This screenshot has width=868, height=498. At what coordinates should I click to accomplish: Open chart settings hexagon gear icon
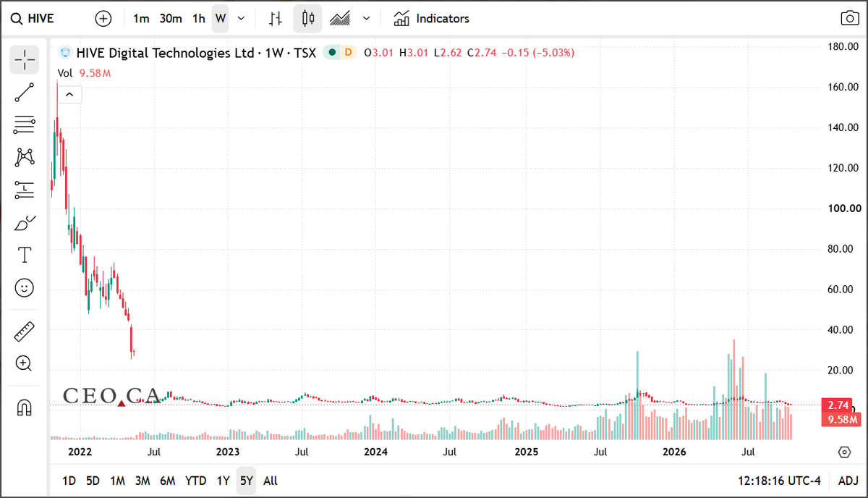tap(844, 452)
